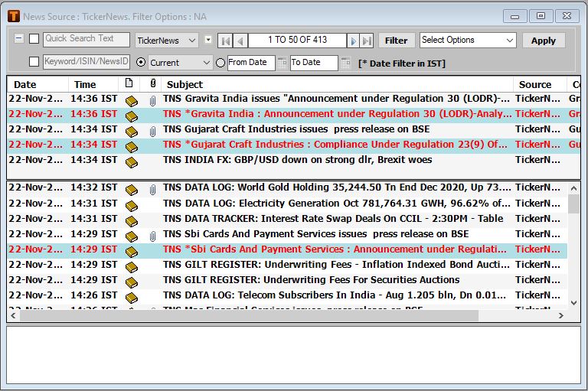Select 'TNS GILT REGISTER: Underwriting Fees For Securities Auctions' headline
This screenshot has height=391, width=588.
[312, 279]
